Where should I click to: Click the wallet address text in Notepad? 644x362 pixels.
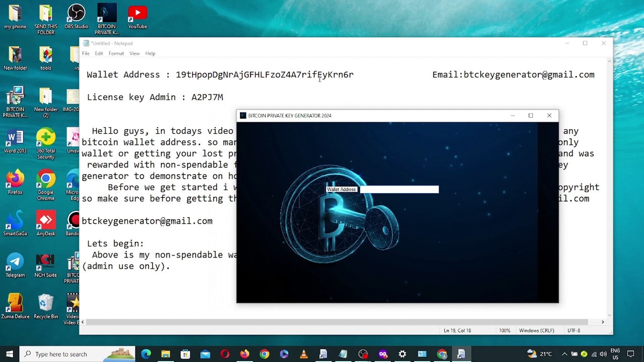265,75
